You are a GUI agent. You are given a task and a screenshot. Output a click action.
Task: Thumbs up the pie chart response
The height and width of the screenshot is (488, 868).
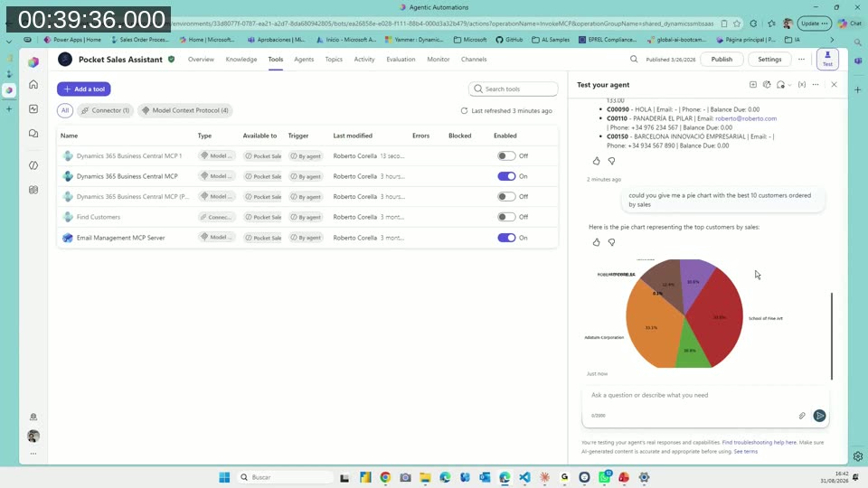pos(596,242)
